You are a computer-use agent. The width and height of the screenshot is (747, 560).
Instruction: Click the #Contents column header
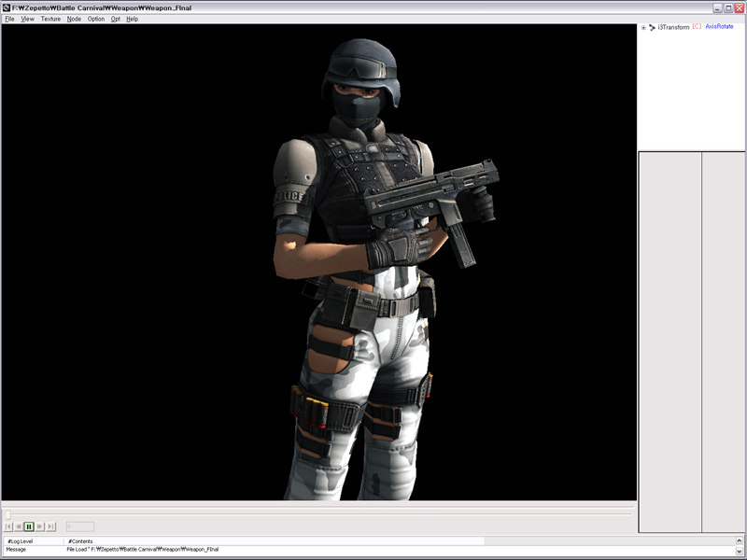click(x=80, y=541)
